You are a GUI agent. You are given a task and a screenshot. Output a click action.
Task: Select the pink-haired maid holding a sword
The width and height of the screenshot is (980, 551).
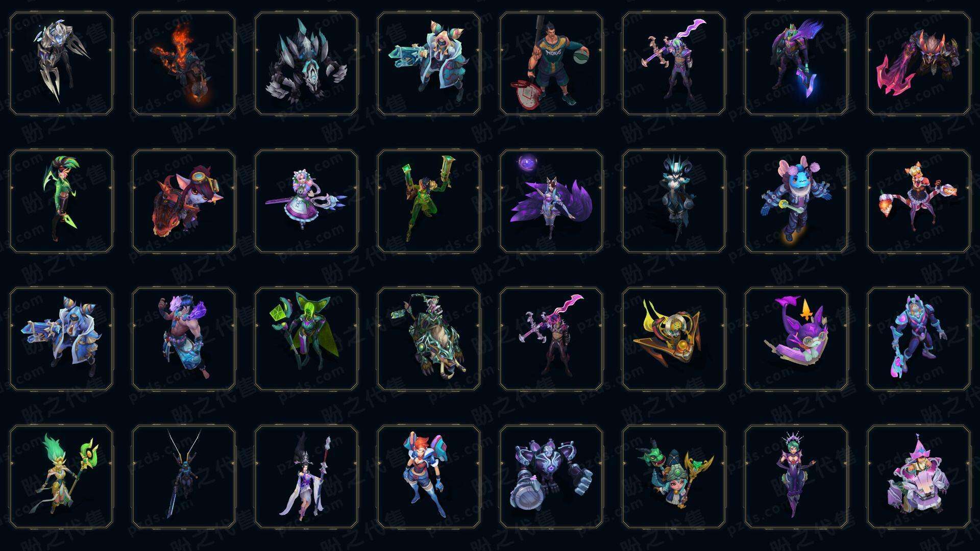click(x=306, y=201)
